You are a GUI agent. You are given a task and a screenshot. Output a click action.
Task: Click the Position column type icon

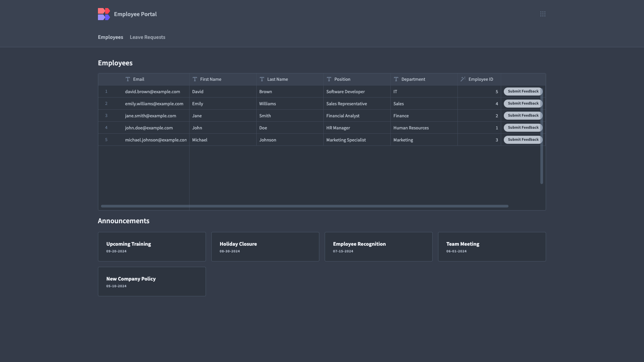(x=329, y=79)
